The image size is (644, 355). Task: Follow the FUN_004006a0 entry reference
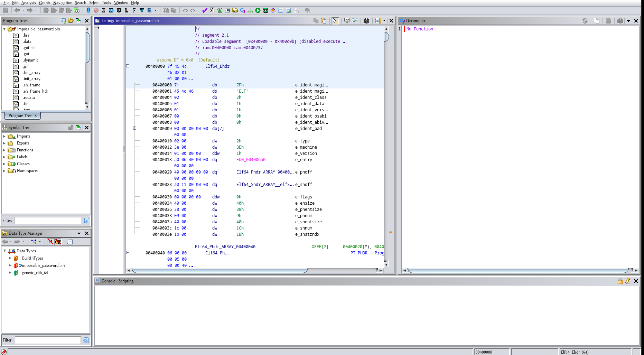pyautogui.click(x=251, y=160)
